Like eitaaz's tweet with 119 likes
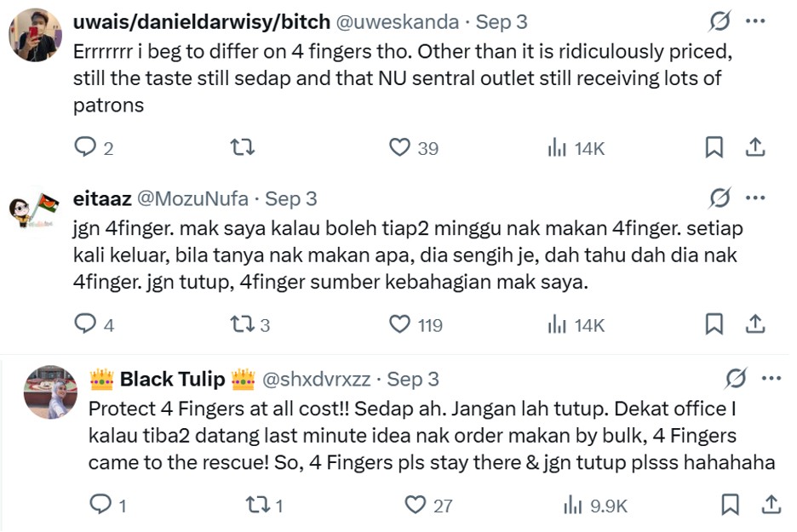The height and width of the screenshot is (532, 797). [x=400, y=324]
